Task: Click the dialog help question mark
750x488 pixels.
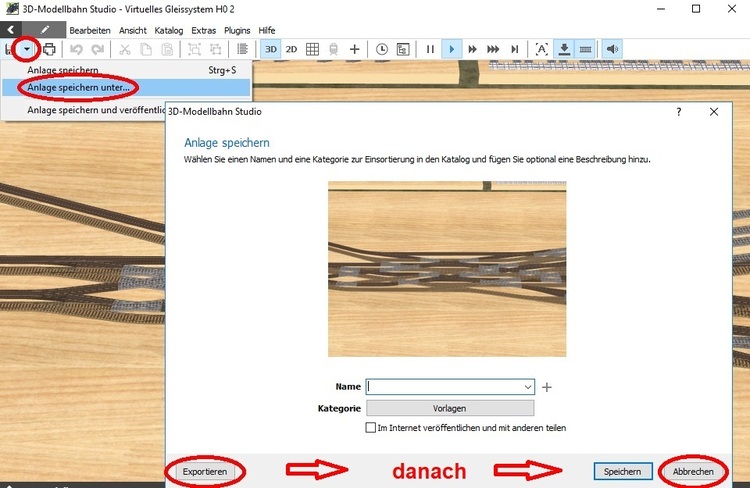Action: [679, 111]
